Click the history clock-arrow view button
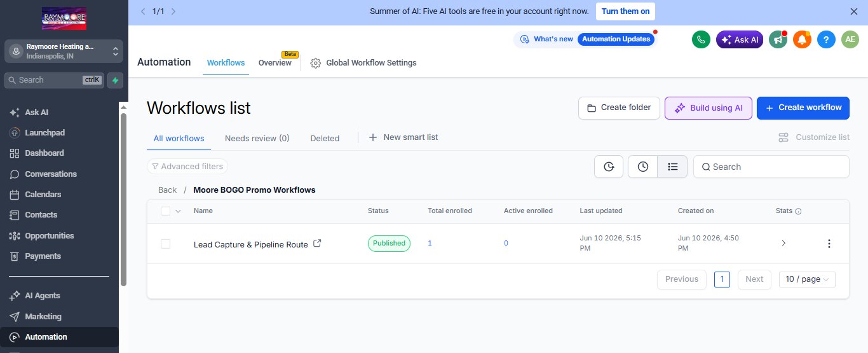Viewport: 868px width, 353px height. (x=609, y=167)
